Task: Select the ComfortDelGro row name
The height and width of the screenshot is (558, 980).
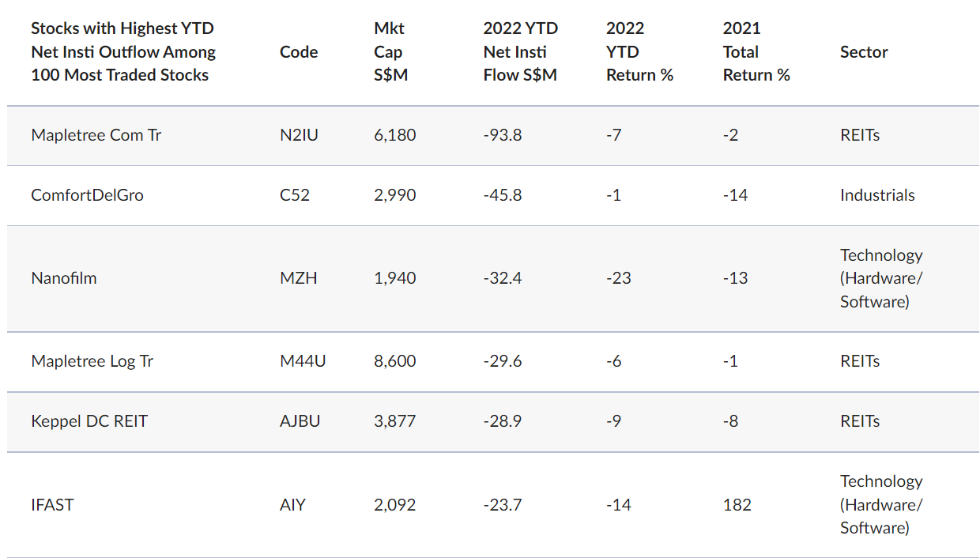Action: pyautogui.click(x=87, y=195)
